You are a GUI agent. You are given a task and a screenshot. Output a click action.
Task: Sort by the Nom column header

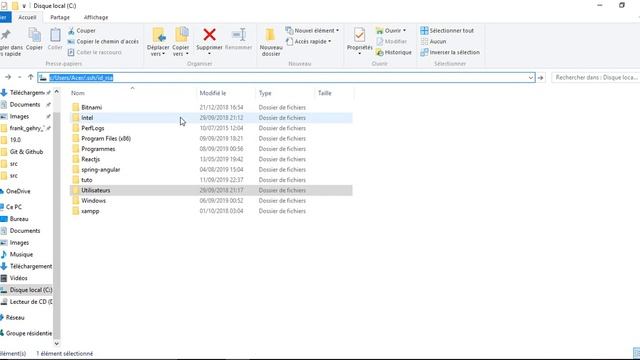coord(78,93)
